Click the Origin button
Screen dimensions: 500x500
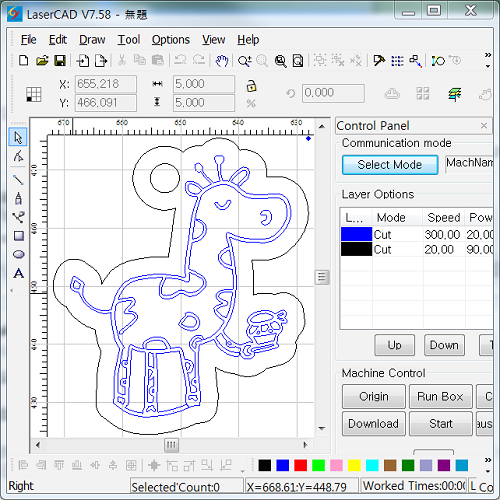(x=374, y=396)
